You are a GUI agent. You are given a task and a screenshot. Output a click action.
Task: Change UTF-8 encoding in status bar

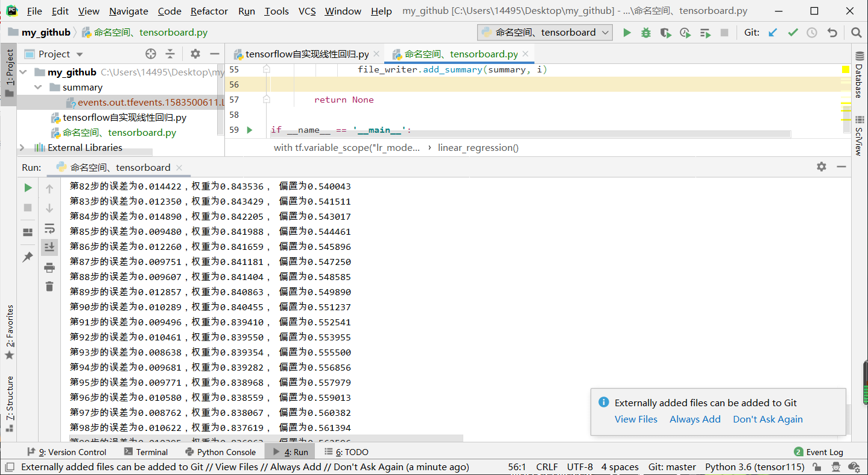[x=580, y=467]
